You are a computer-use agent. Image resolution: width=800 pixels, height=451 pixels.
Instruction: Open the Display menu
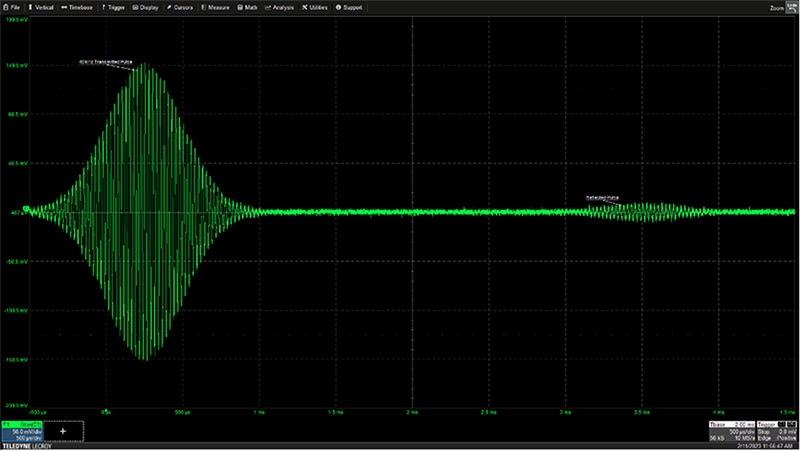146,7
